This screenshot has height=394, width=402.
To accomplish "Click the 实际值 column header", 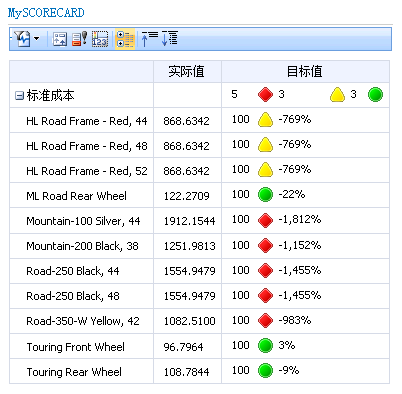I will point(187,71).
